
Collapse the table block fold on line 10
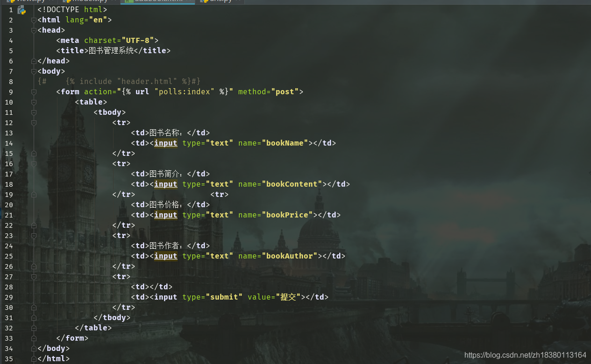click(34, 102)
